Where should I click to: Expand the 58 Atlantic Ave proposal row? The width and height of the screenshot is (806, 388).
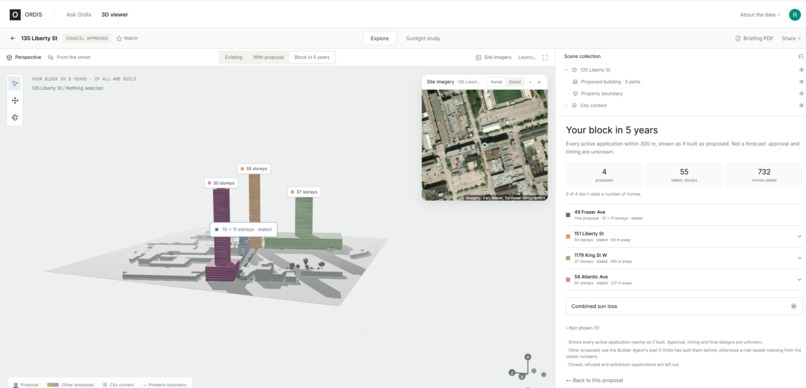799,280
